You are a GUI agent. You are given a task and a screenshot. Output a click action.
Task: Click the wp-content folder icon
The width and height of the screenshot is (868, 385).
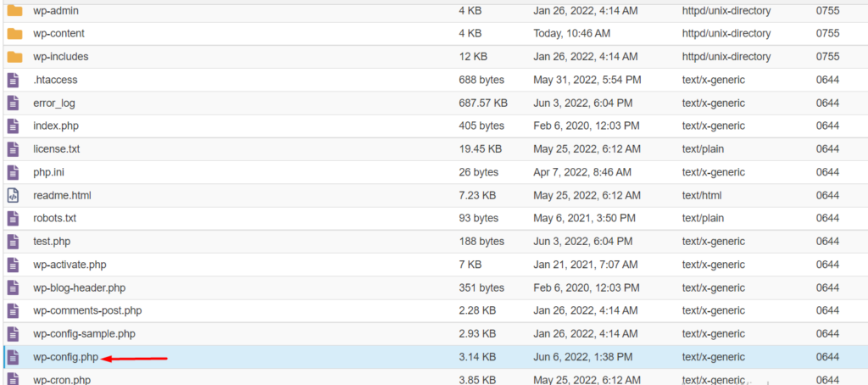point(14,34)
